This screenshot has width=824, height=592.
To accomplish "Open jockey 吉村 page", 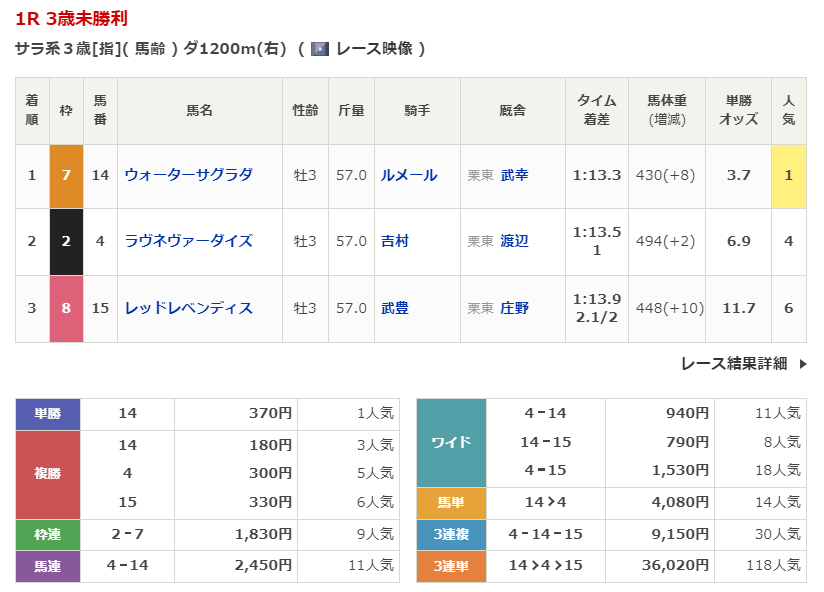I will click(395, 241).
